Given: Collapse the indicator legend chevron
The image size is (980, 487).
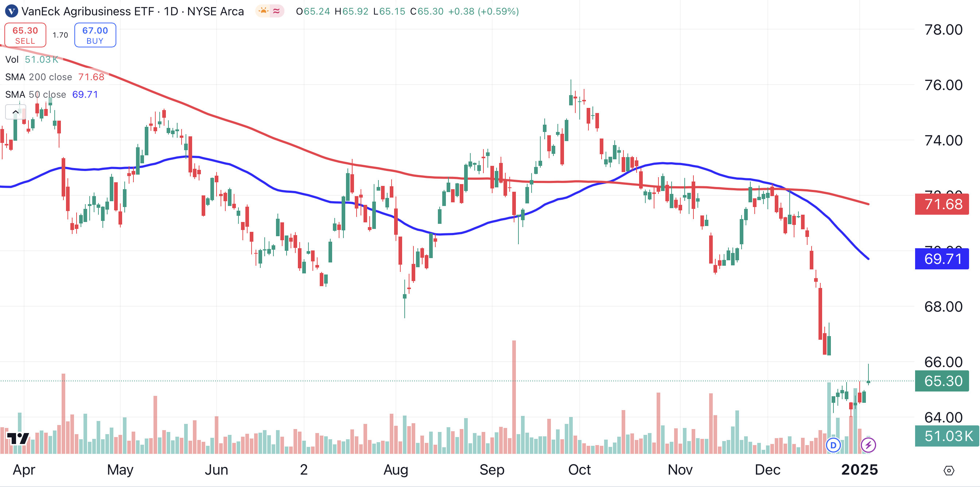Looking at the screenshot, I should 16,112.
